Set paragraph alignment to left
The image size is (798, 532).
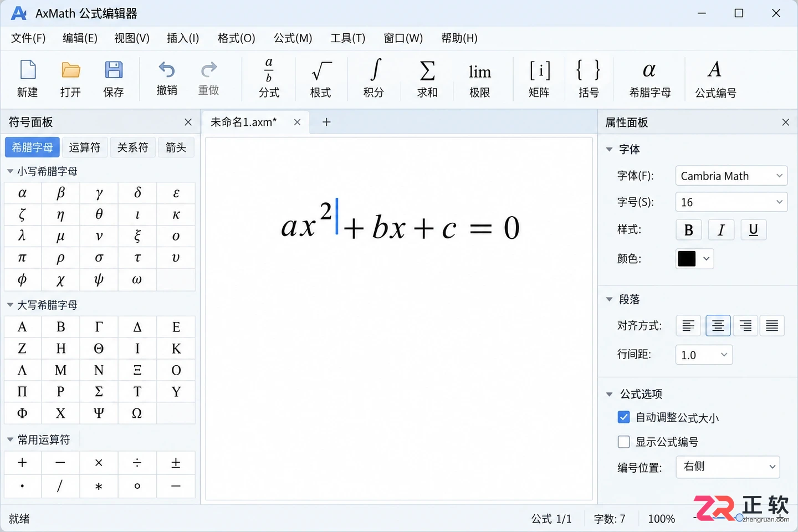tap(688, 326)
